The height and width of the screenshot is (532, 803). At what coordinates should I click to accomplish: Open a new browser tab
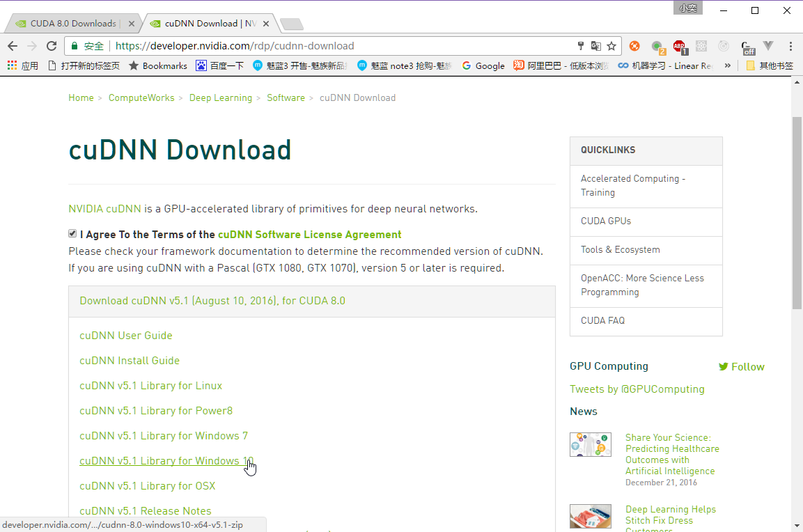pos(292,24)
